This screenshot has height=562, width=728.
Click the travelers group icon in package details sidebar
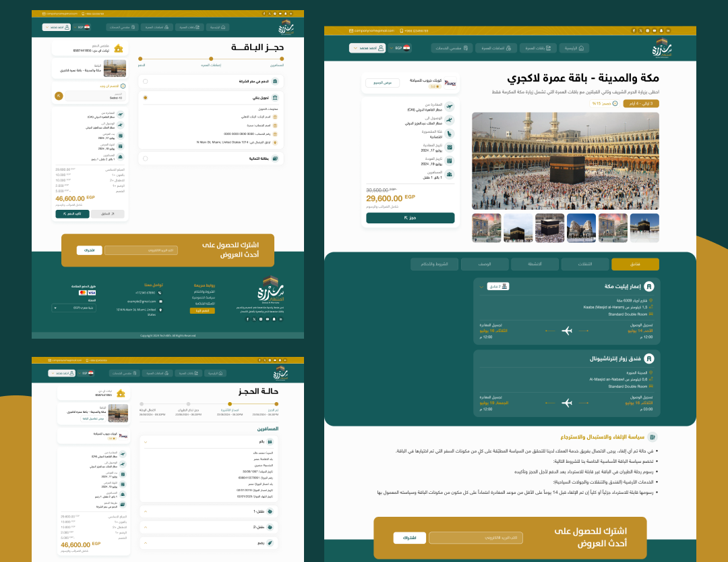[450, 174]
